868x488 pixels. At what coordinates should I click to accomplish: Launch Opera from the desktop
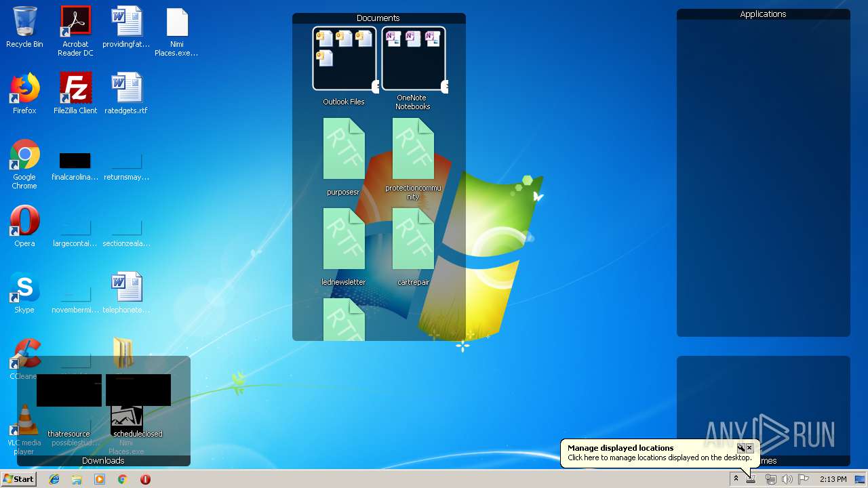24,226
